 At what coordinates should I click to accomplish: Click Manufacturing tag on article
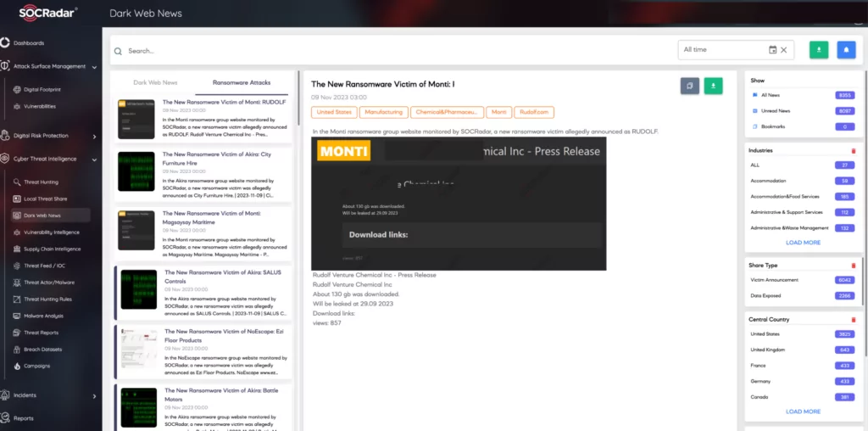[384, 112]
